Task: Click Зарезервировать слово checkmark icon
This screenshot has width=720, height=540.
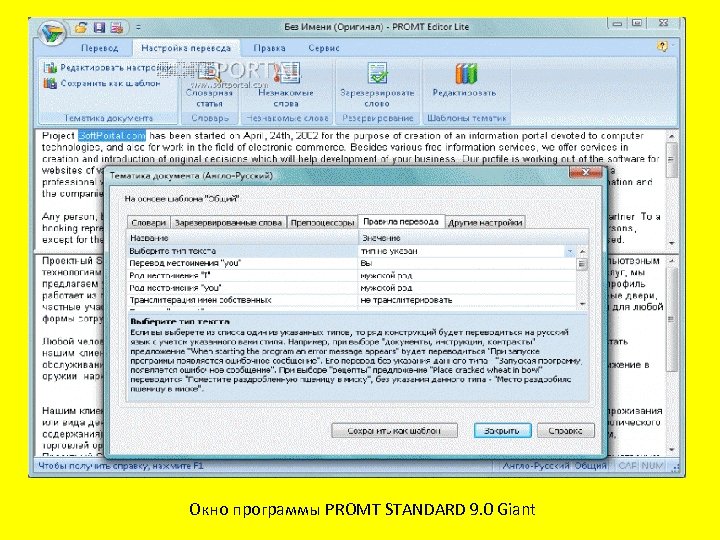Action: pos(377,73)
